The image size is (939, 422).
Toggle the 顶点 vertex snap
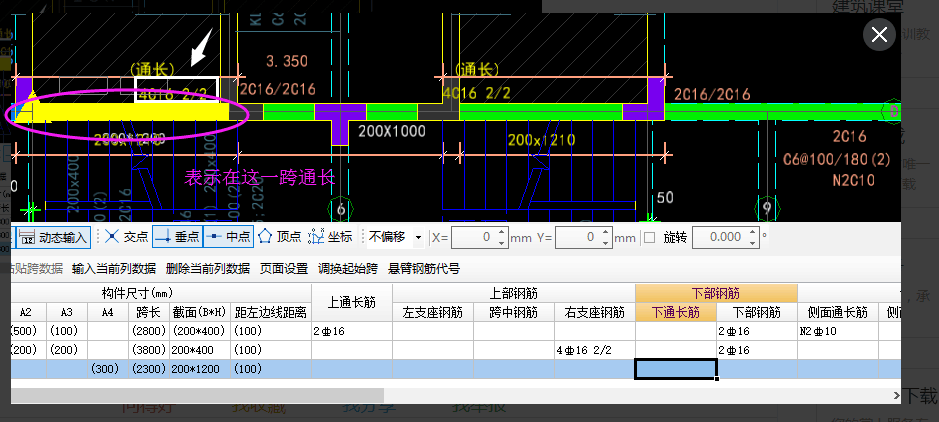(280, 237)
